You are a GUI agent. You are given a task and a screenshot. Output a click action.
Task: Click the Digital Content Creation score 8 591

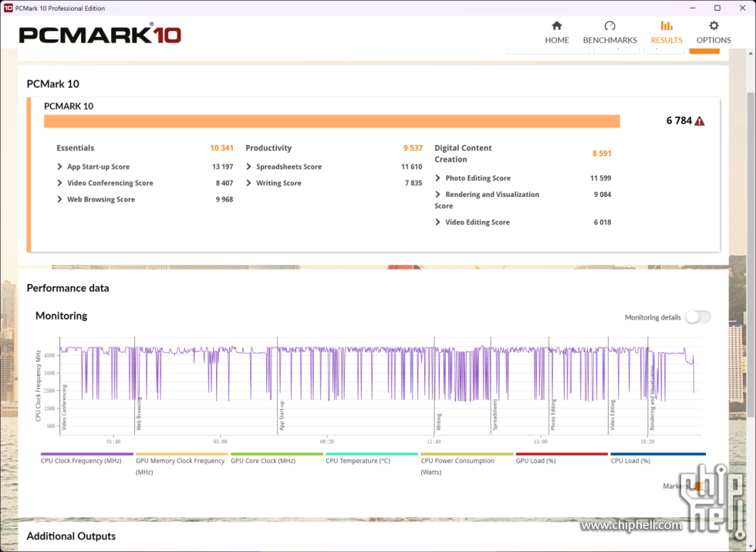602,154
